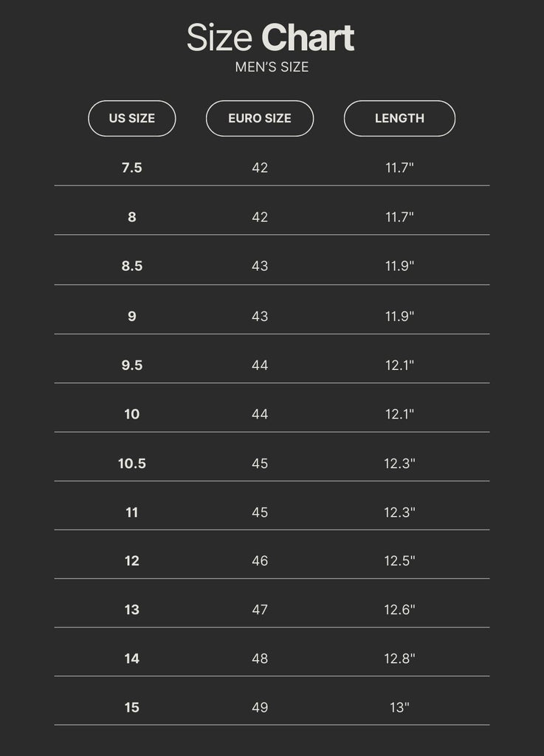Select US size 8.5 cell
The image size is (544, 756).
coord(132,266)
